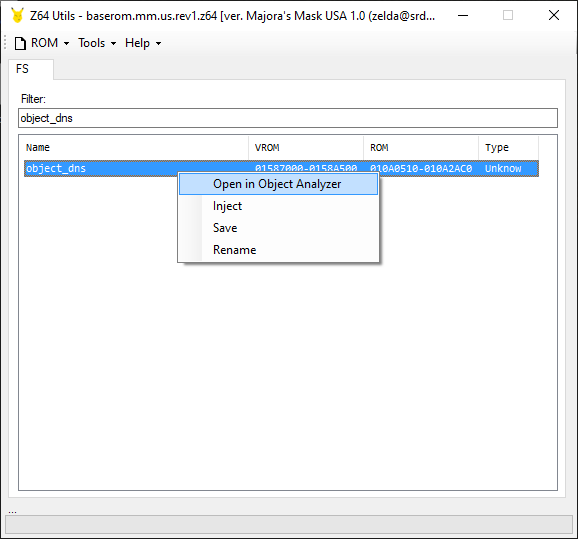Click the Z64 Utils app icon in title bar

17,15
